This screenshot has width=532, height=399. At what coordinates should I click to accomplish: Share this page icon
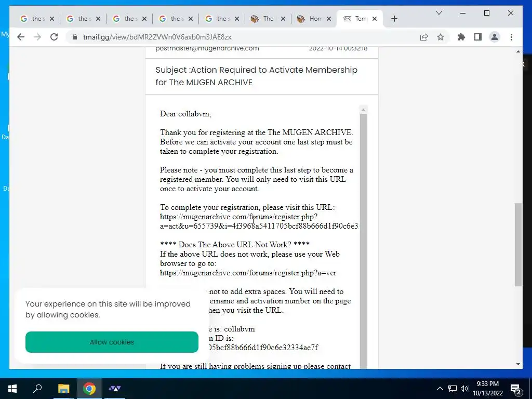pyautogui.click(x=424, y=37)
